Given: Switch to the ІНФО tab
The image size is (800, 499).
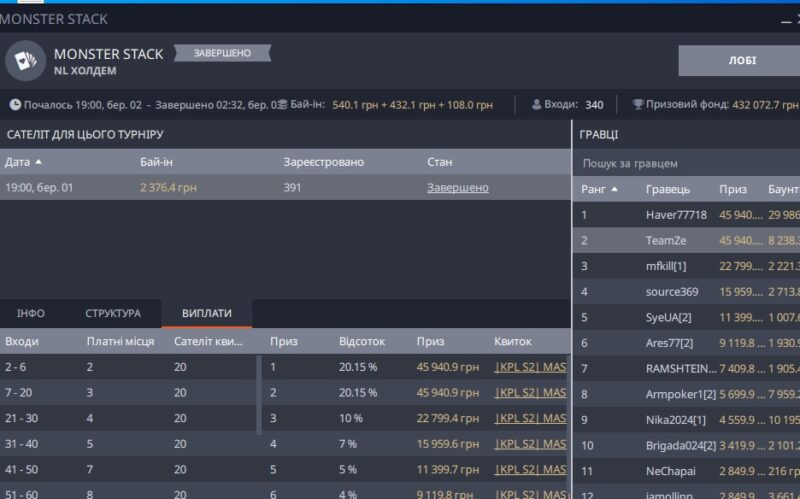Looking at the screenshot, I should coord(31,313).
